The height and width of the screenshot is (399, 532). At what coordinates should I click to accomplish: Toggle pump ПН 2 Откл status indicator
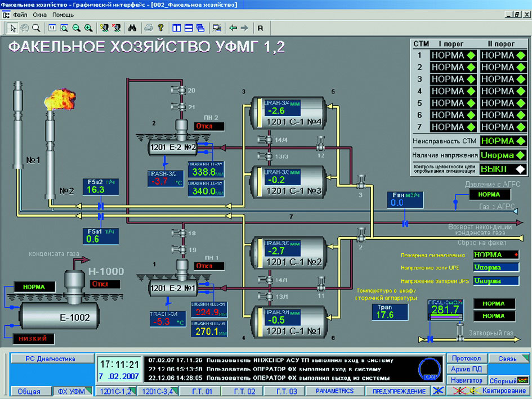tap(209, 126)
